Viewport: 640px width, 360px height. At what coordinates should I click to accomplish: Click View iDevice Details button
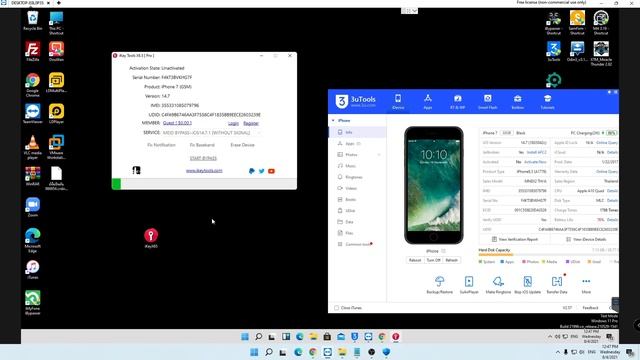(x=586, y=239)
